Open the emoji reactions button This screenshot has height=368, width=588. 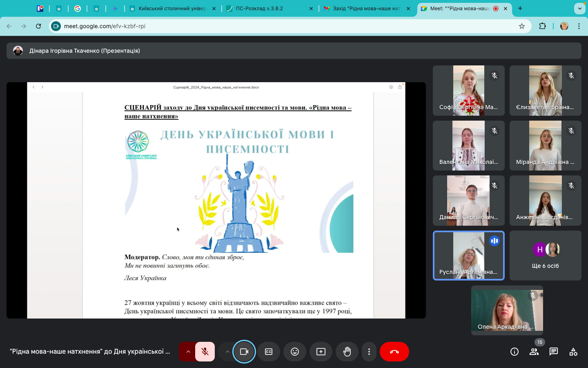tap(295, 352)
